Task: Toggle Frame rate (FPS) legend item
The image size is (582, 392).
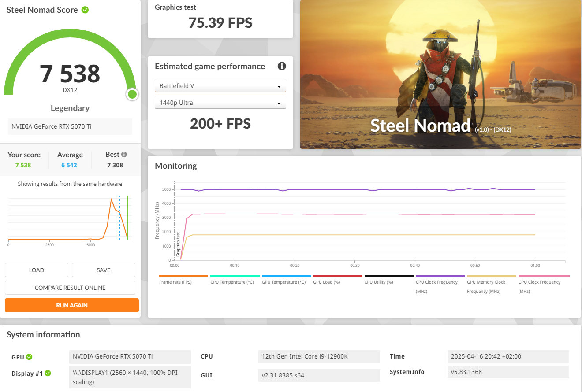Action: click(183, 280)
